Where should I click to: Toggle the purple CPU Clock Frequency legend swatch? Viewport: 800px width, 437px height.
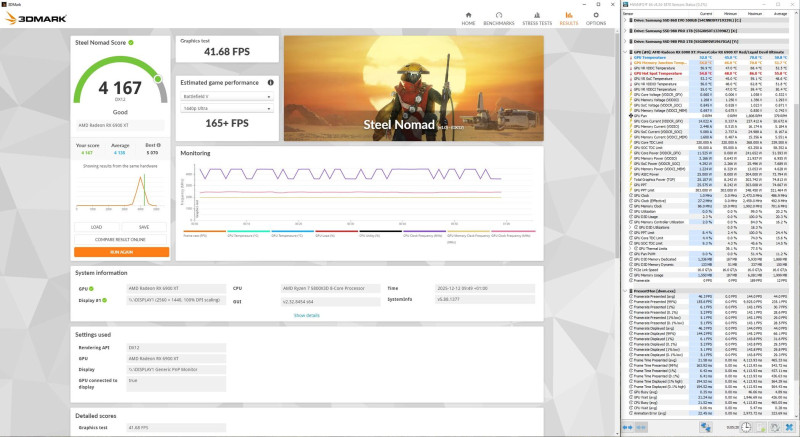(424, 232)
